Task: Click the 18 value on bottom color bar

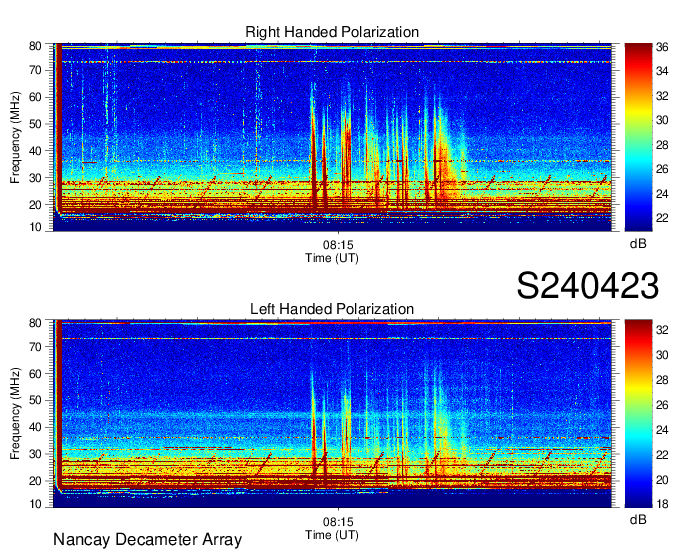Action: [662, 504]
